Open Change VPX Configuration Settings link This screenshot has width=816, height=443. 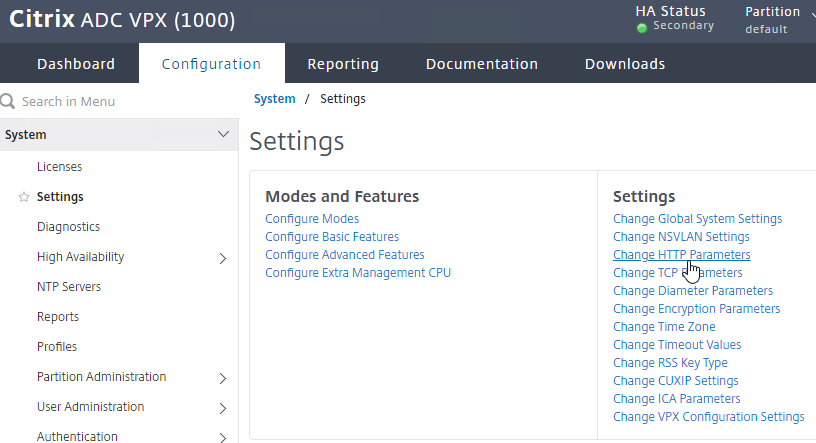click(x=709, y=416)
